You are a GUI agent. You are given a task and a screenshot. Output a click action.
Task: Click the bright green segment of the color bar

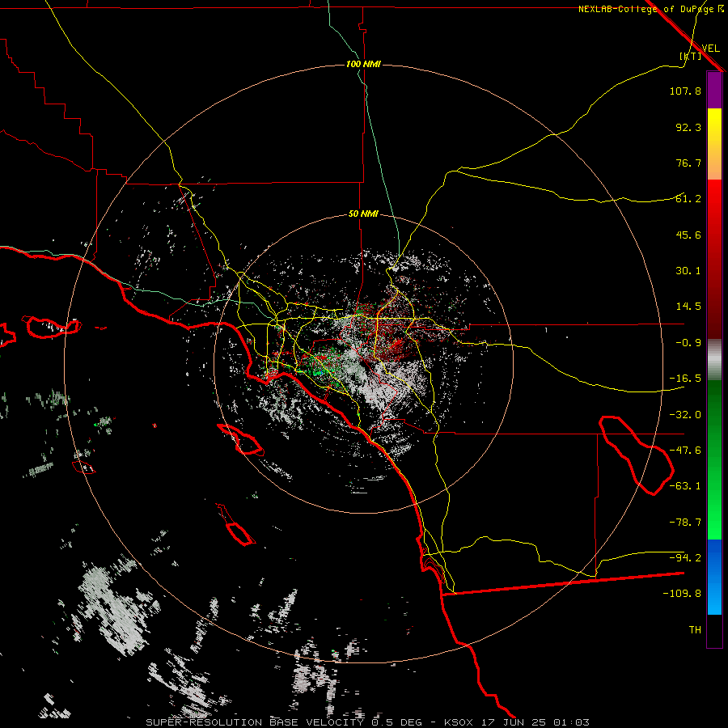point(714,459)
